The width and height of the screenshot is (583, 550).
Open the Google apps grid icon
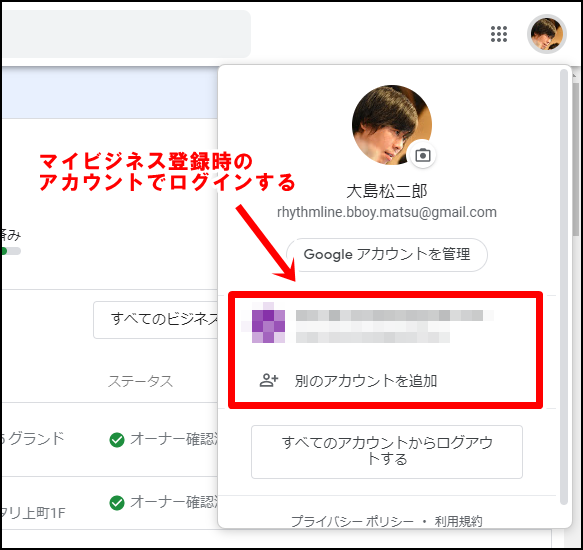[x=499, y=34]
